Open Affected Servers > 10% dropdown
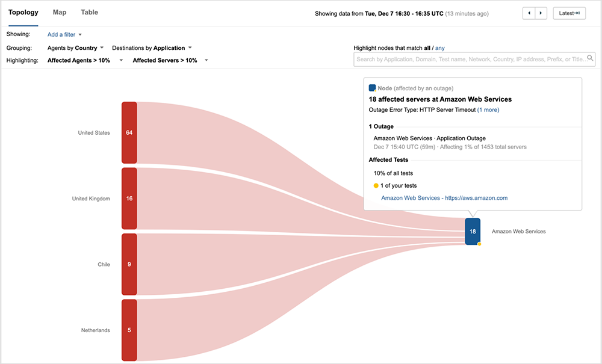The width and height of the screenshot is (602, 364). [170, 60]
